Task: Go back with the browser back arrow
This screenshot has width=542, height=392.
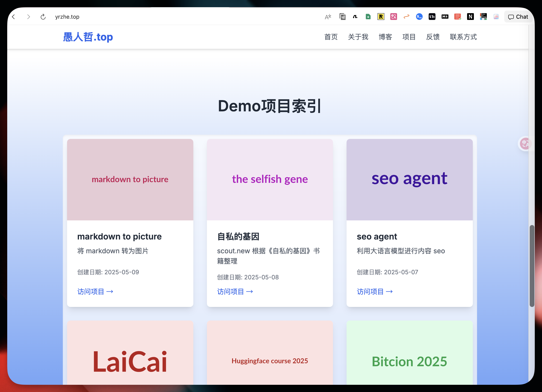Action: 14,17
